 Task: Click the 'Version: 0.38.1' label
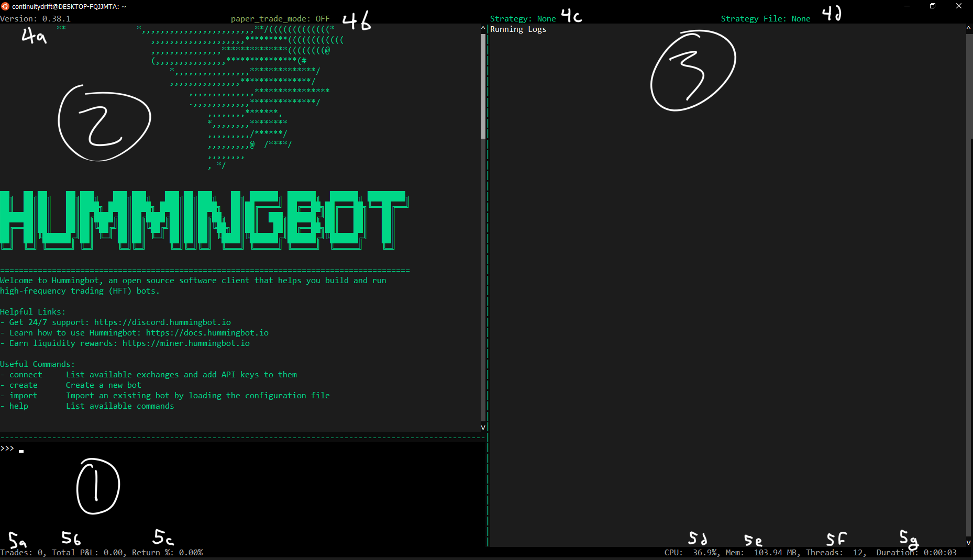coord(35,19)
